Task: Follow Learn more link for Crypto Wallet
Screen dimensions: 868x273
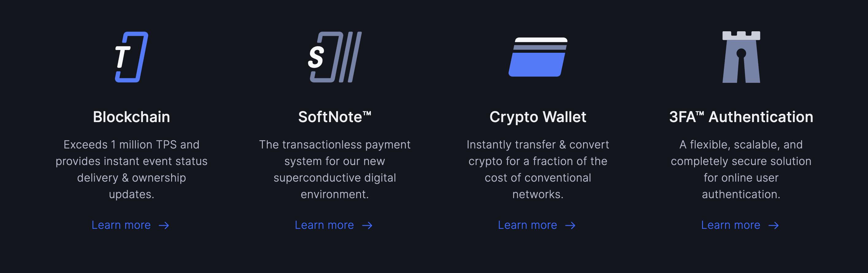Action: (x=537, y=225)
